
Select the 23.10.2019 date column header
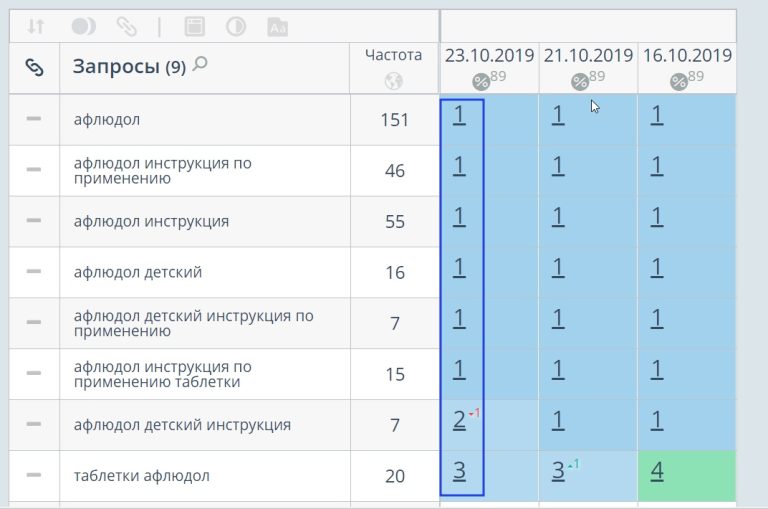click(x=489, y=56)
